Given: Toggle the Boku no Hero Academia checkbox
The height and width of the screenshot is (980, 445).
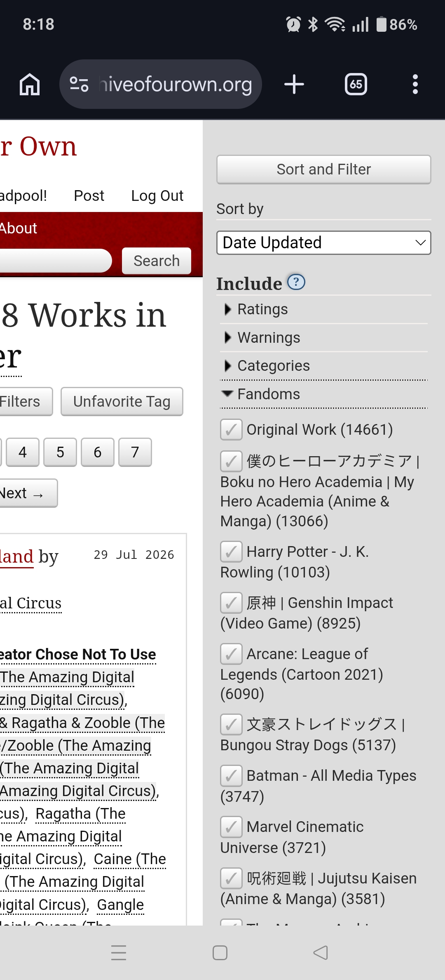Looking at the screenshot, I should (231, 461).
